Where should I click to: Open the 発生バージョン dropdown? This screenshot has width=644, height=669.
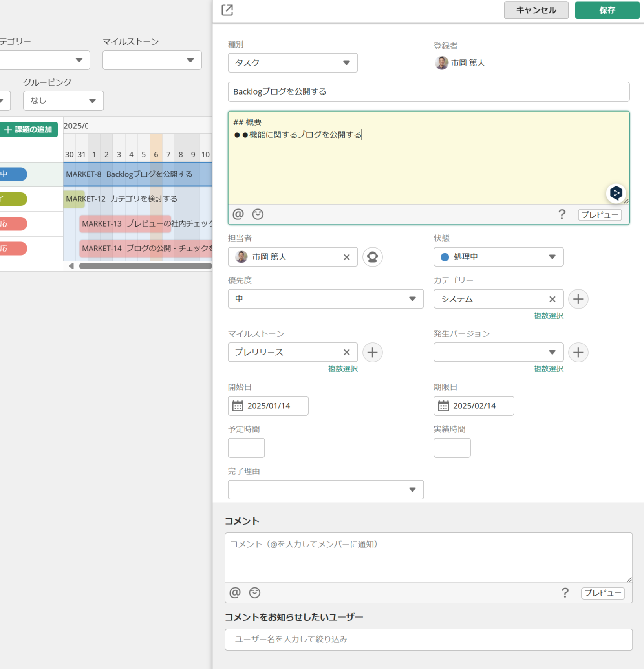pyautogui.click(x=498, y=352)
